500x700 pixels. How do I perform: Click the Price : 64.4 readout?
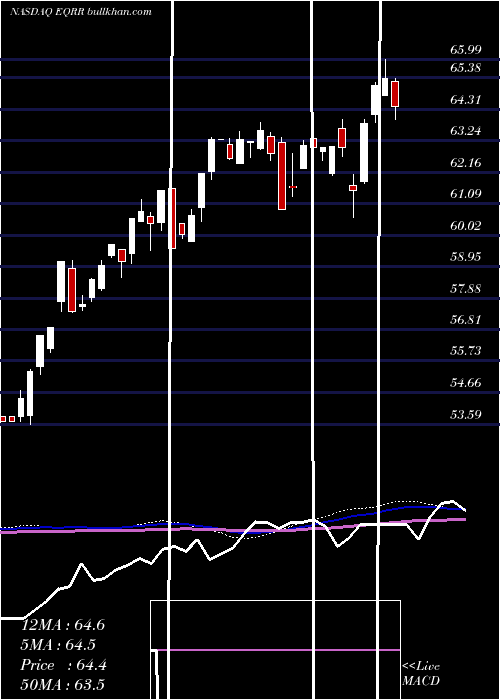[x=63, y=665]
